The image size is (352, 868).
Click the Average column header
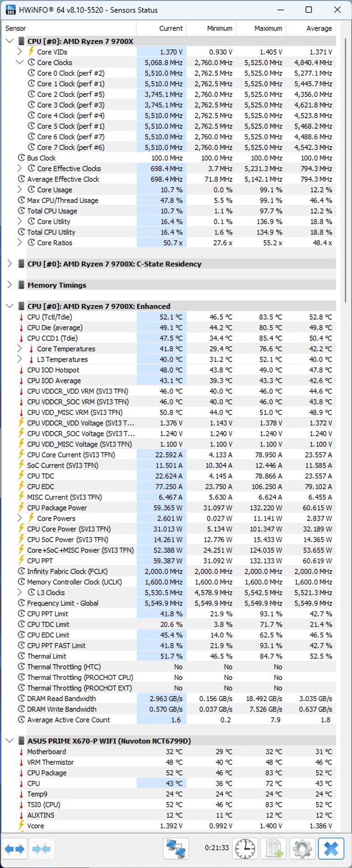coord(311,28)
